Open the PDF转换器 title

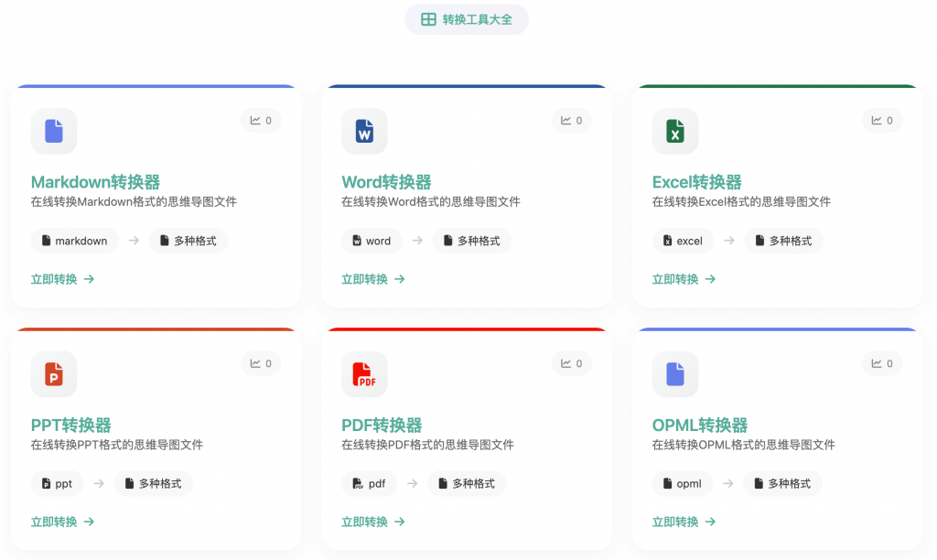point(382,425)
